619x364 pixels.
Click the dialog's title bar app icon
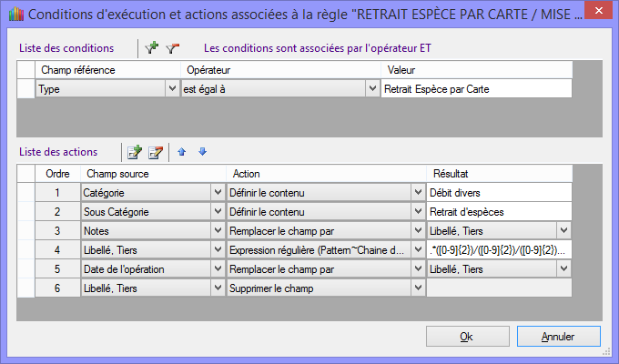14,14
